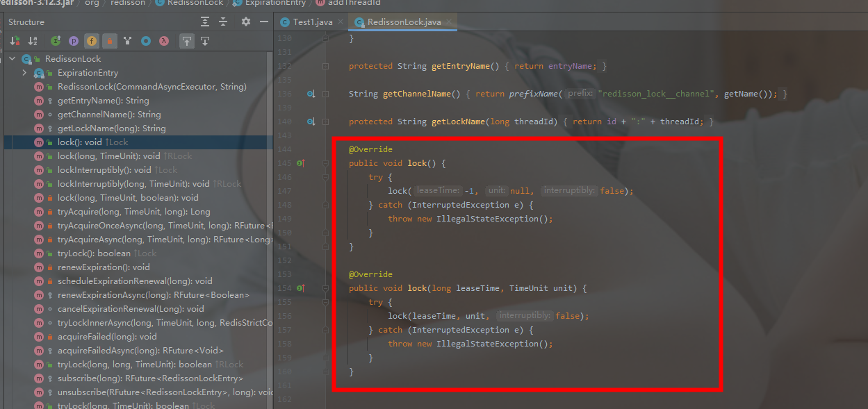
Task: Click Expand All icon in Structure header
Action: pos(204,22)
